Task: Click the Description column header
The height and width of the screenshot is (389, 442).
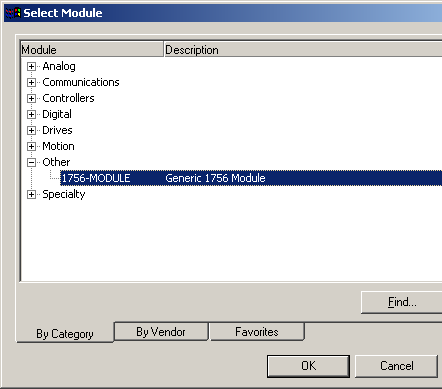Action: (303, 50)
